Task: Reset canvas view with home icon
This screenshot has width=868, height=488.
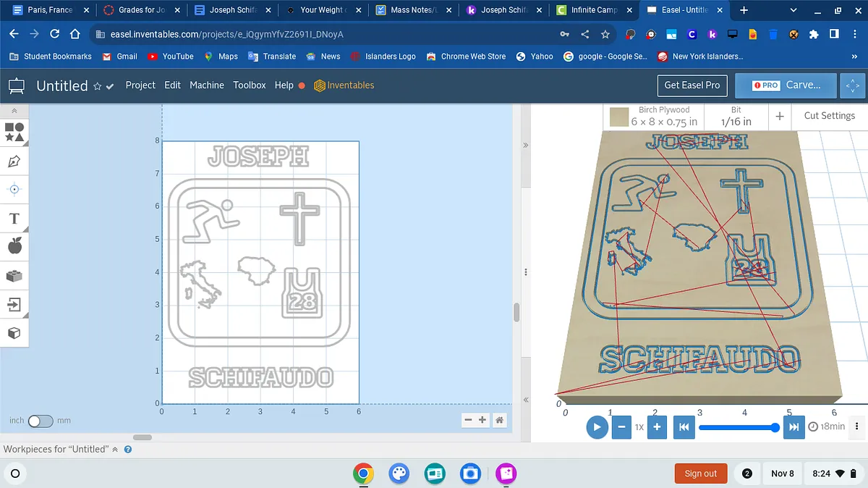Action: tap(499, 420)
